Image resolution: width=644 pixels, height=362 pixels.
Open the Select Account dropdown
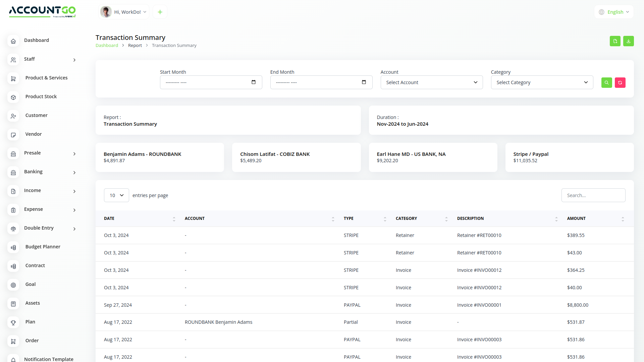(432, 82)
